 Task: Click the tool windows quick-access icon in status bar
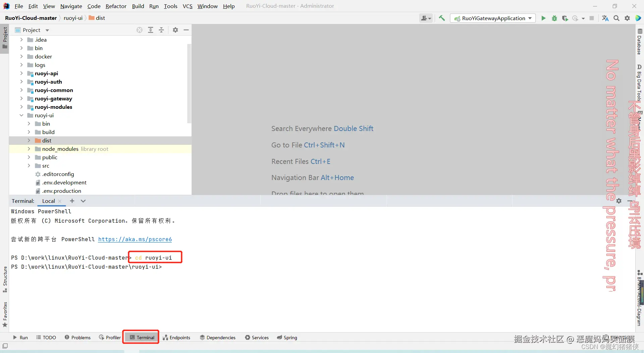coord(5,346)
